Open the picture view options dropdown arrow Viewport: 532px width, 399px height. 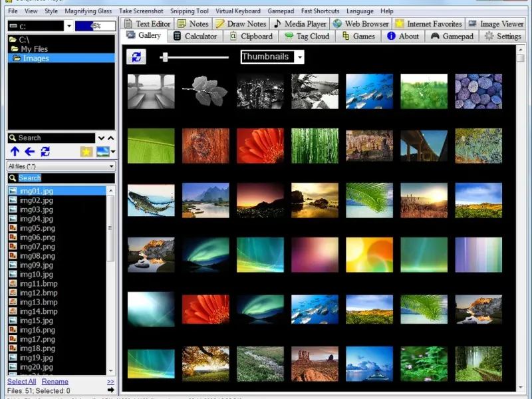click(113, 152)
